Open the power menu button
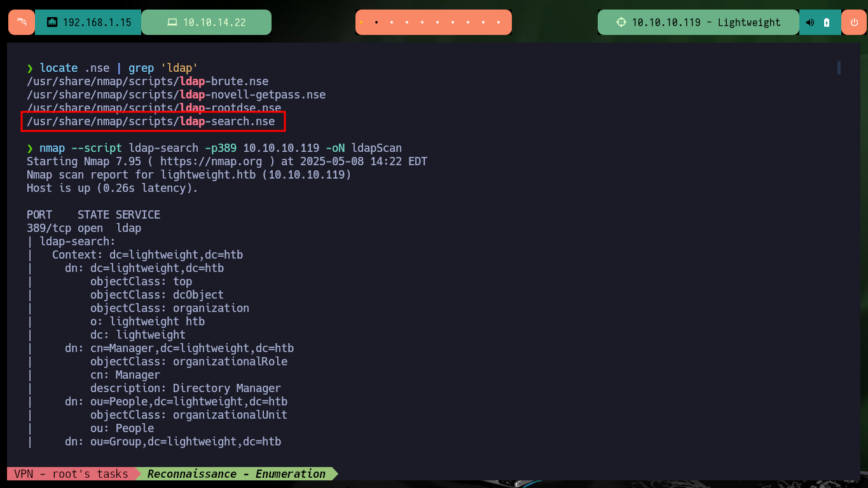Screen dimensions: 868x488 click(x=853, y=22)
